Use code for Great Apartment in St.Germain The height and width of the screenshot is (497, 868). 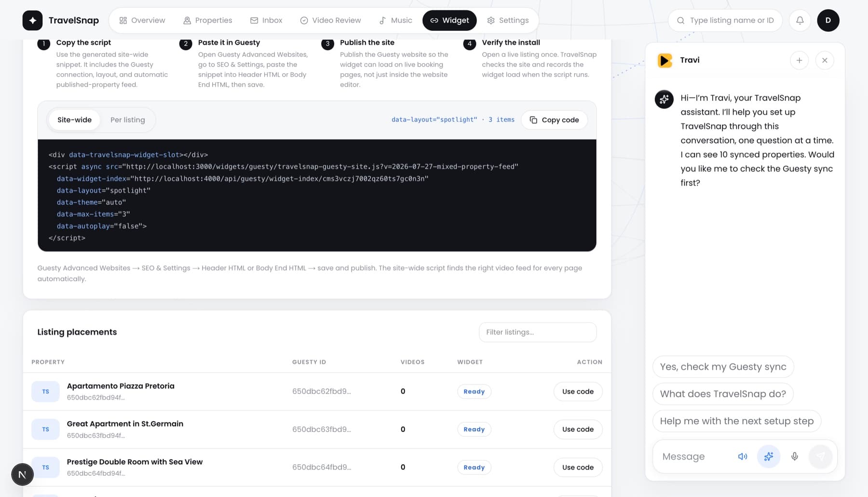click(578, 429)
